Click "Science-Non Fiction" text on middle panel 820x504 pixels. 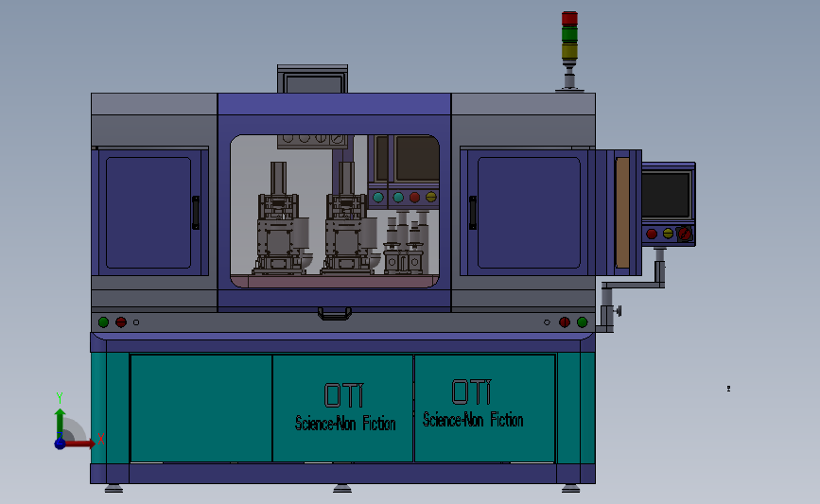click(345, 423)
